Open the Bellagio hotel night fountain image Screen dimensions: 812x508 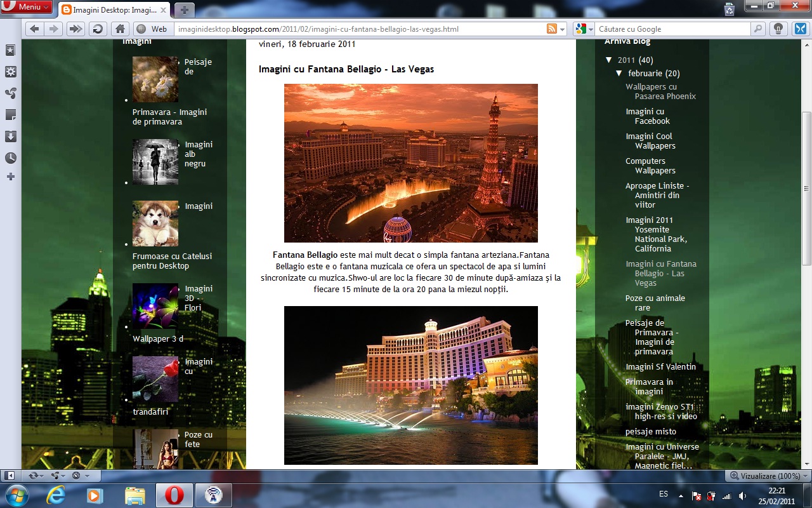click(x=411, y=385)
